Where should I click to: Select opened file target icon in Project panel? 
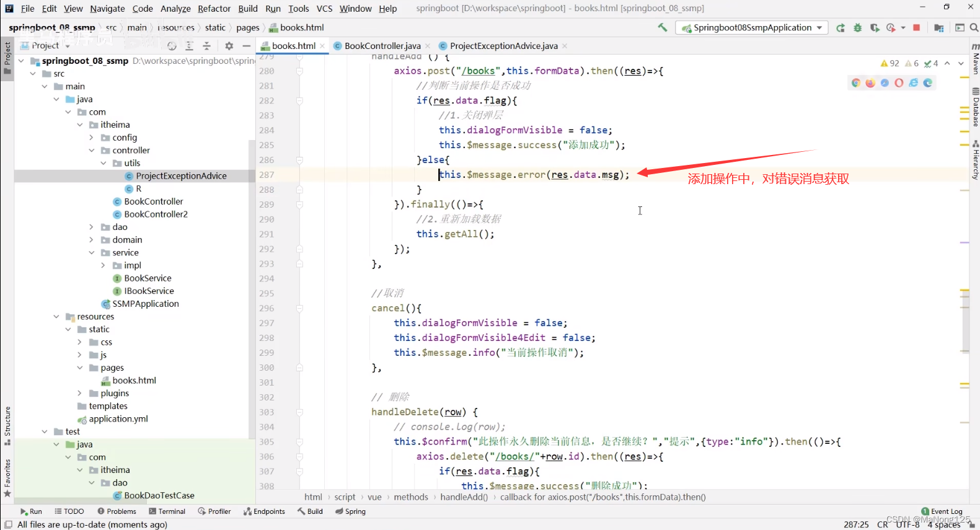pyautogui.click(x=172, y=46)
